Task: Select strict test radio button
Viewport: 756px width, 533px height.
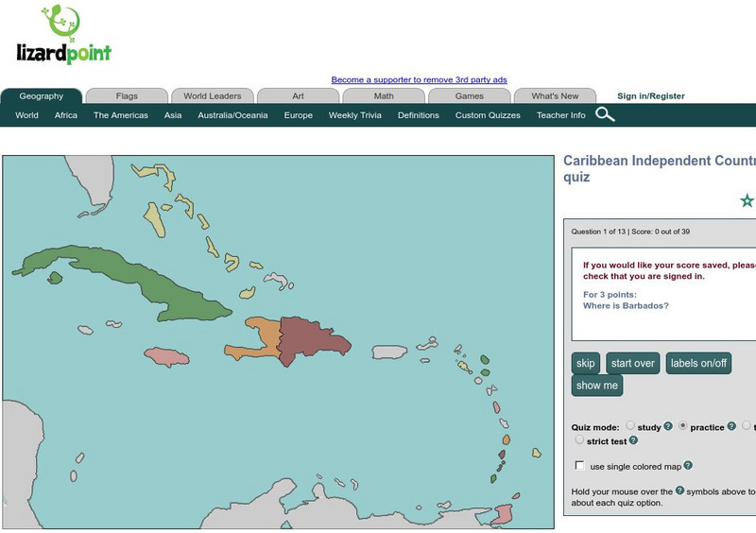Action: click(x=579, y=439)
